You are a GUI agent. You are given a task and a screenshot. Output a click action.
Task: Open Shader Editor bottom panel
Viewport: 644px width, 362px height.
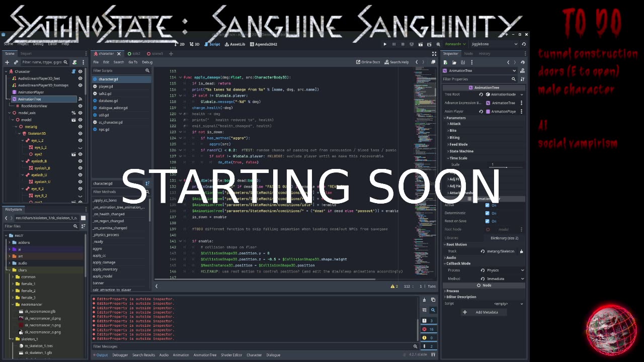pos(231,355)
